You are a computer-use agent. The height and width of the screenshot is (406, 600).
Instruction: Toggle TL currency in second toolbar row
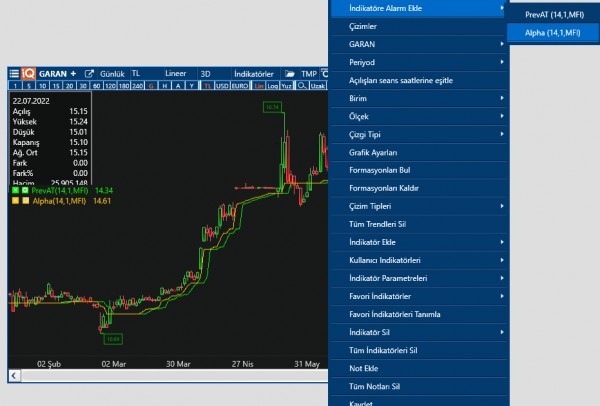coord(207,86)
